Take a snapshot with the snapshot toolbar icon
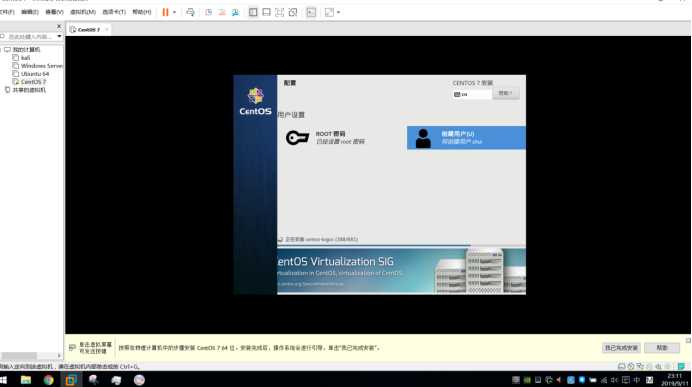Image resolution: width=692 pixels, height=387 pixels. pos(209,12)
